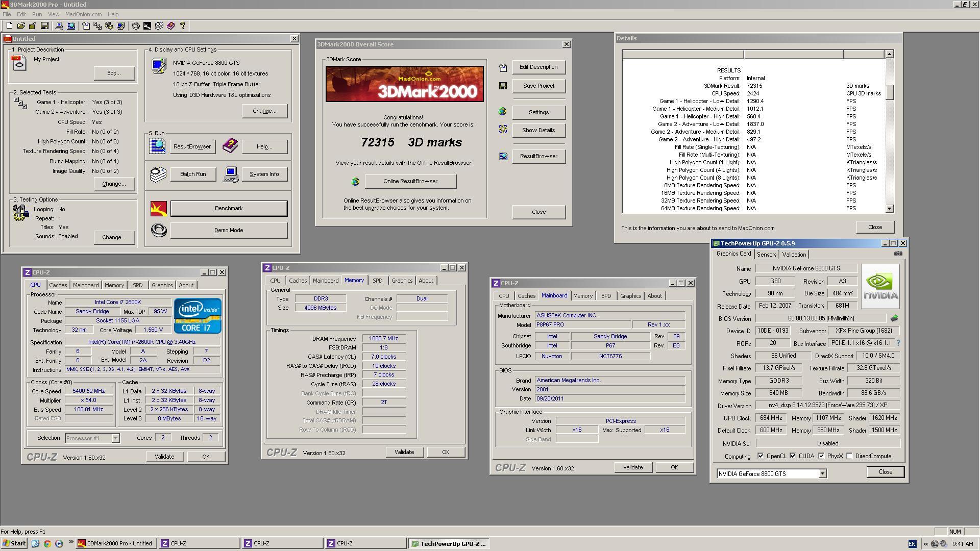Click the Benchmark black toolbar icon
Viewport: 980px width, 551px height.
click(x=147, y=26)
